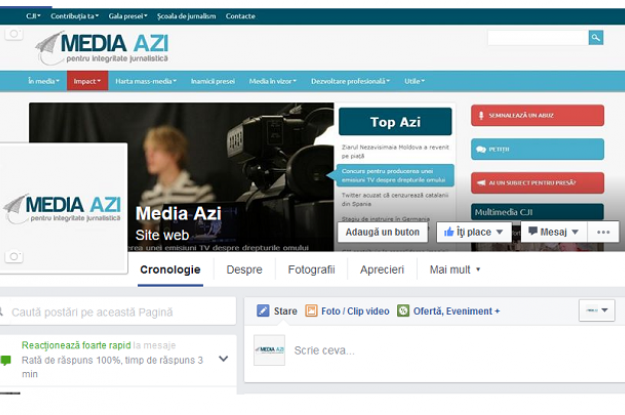
Task: Open Ziarul Nezavisimaia Moldova headline
Action: coord(395,151)
